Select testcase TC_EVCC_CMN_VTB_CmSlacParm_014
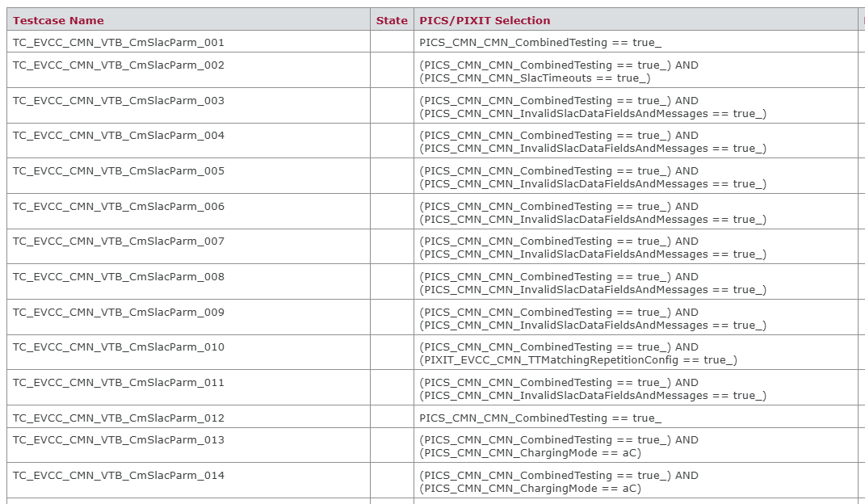865x504 pixels. pos(119,475)
